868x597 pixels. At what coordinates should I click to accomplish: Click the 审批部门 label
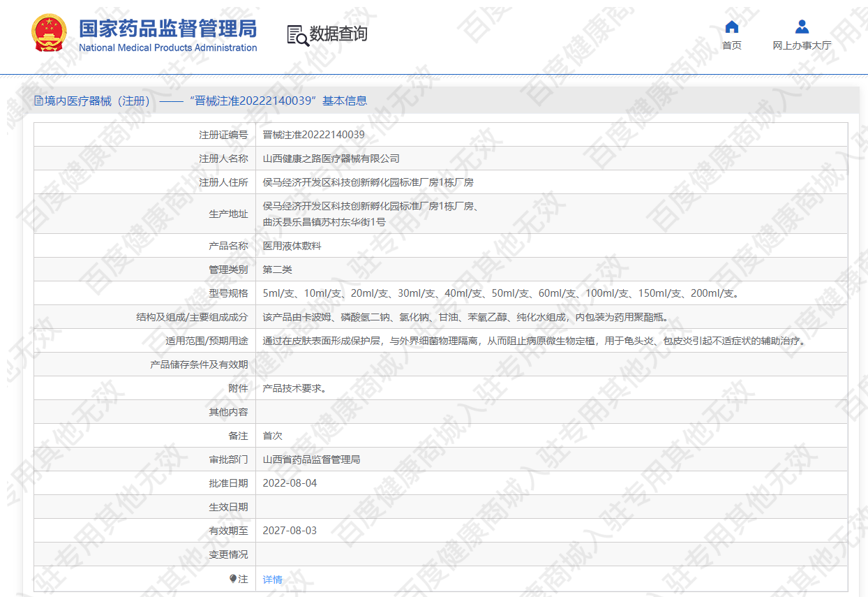click(228, 459)
